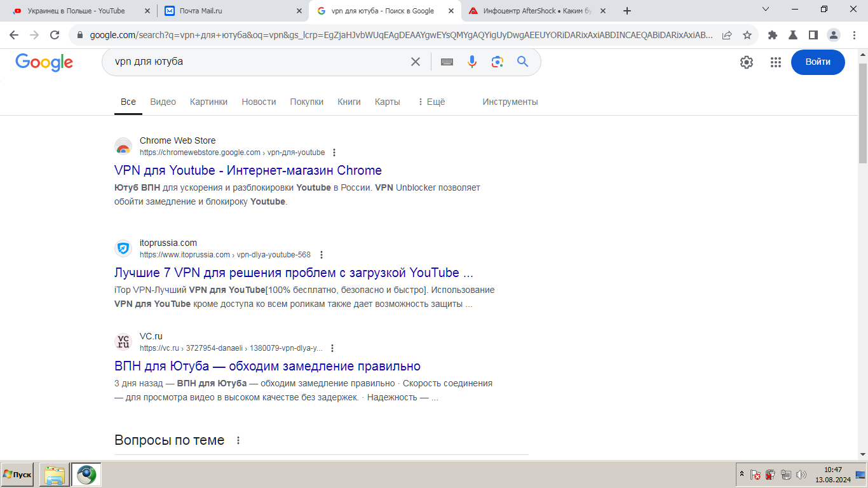Image resolution: width=868 pixels, height=488 pixels.
Task: Expand the Ещё search filters menu
Action: click(x=431, y=102)
